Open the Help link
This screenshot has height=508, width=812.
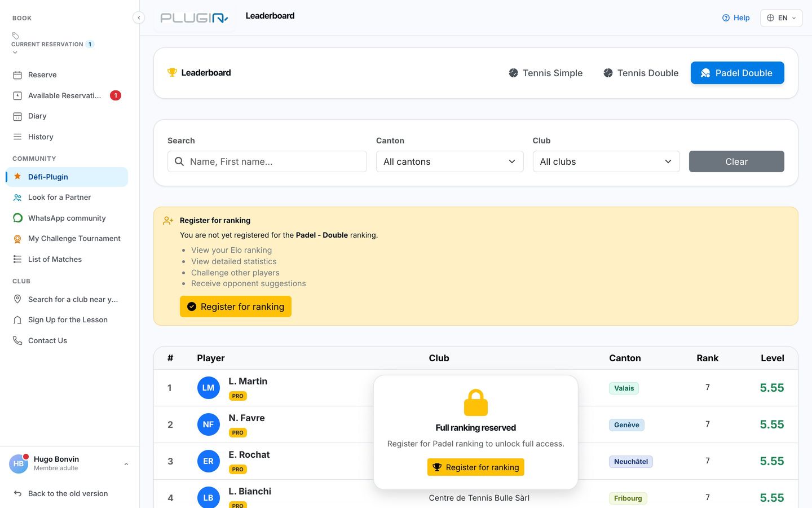(736, 18)
